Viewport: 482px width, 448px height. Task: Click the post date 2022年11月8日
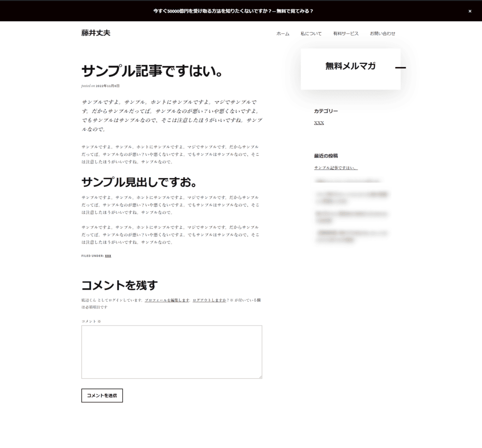(108, 86)
